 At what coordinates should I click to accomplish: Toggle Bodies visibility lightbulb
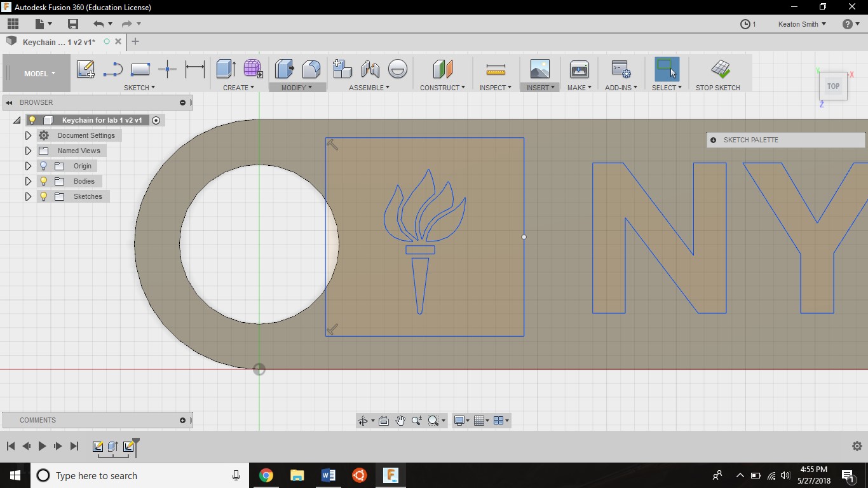[43, 181]
